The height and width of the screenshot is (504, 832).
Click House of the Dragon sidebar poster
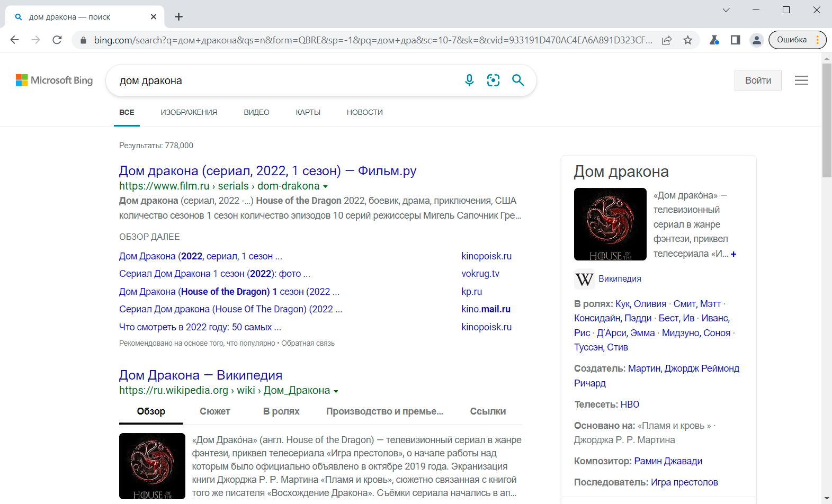(x=610, y=224)
